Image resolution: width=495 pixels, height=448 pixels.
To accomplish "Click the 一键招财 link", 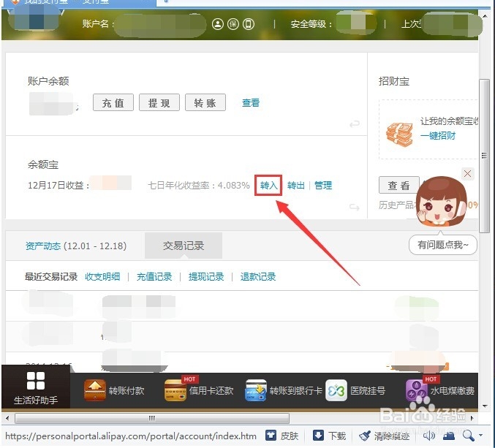I will [438, 136].
